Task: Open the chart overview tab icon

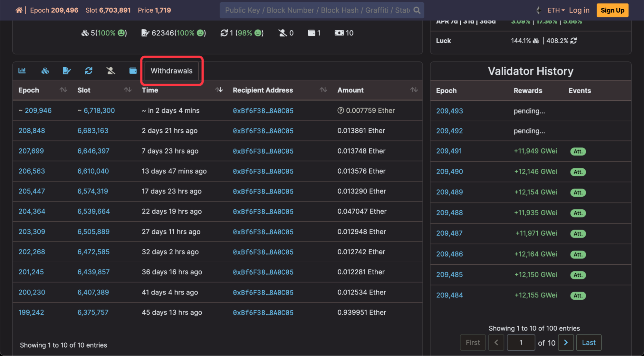Action: point(22,71)
